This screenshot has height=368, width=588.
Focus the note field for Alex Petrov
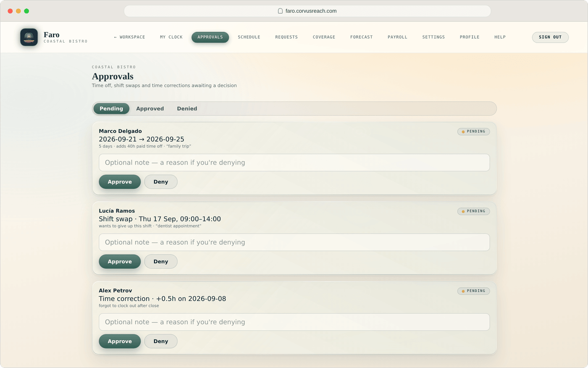294,322
